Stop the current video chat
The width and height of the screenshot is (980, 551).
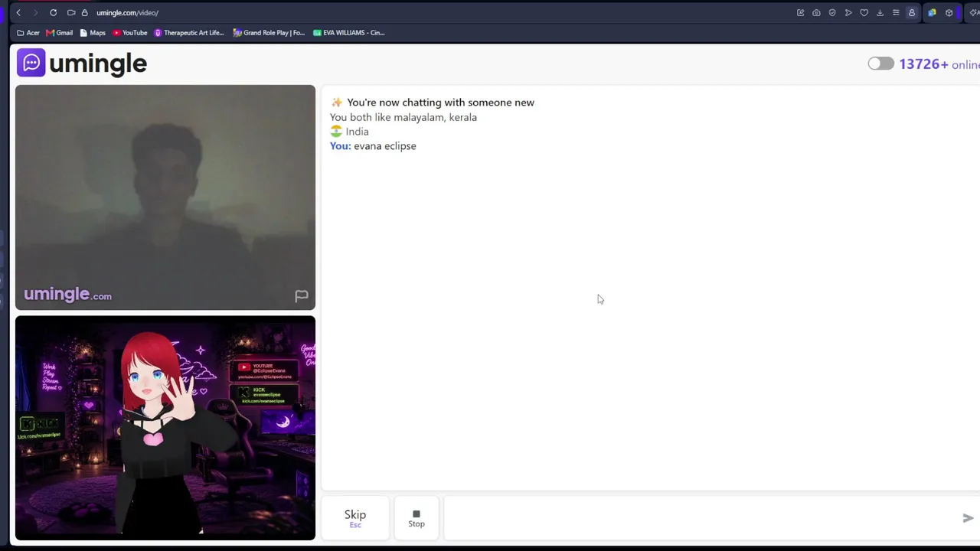coord(416,518)
